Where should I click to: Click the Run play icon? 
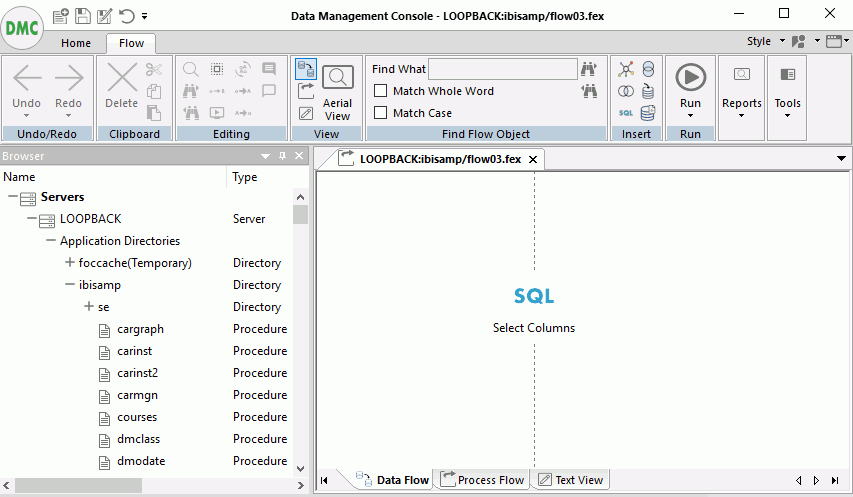click(690, 77)
